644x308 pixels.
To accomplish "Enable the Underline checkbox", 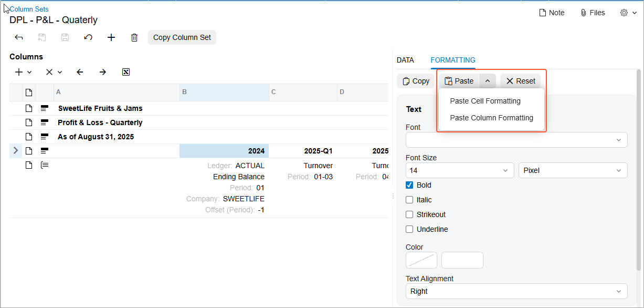I will 409,229.
